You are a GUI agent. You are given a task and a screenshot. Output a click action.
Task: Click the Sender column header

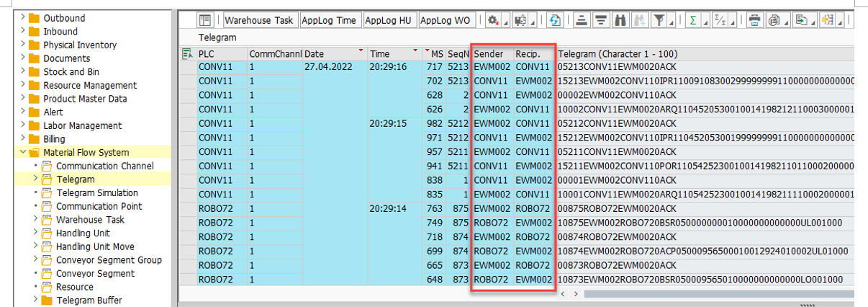[x=492, y=54]
